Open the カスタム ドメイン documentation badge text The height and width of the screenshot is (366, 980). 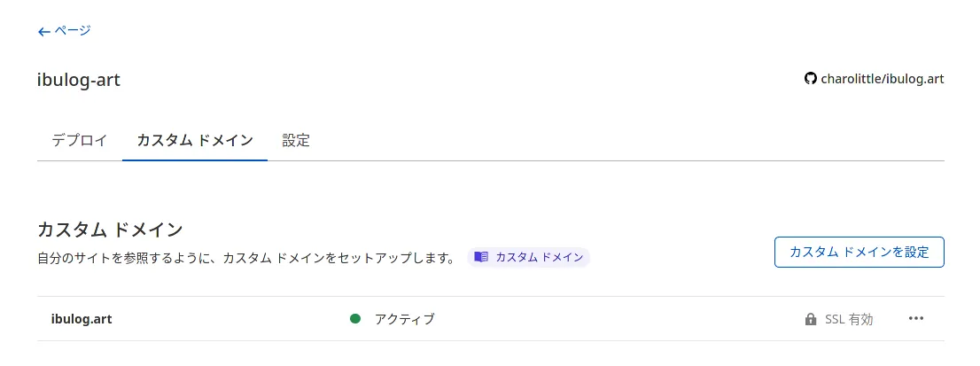(539, 257)
